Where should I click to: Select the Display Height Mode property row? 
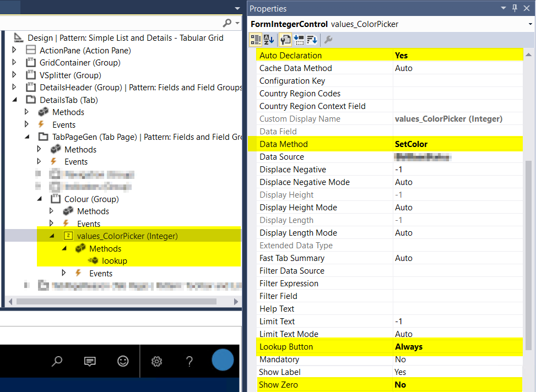coord(389,208)
